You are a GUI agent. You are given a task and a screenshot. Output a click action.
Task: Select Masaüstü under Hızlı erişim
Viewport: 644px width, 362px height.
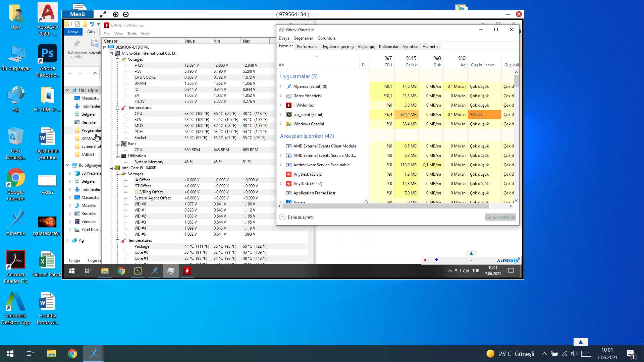pos(87,98)
